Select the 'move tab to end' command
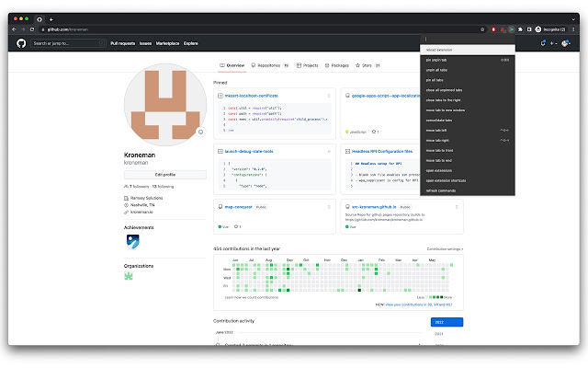Viewport: 588px width, 368px height. click(468, 160)
